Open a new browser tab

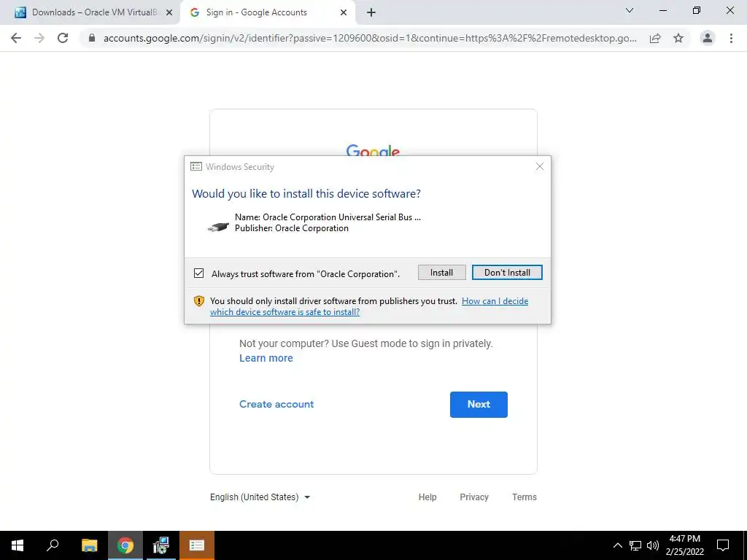tap(371, 12)
